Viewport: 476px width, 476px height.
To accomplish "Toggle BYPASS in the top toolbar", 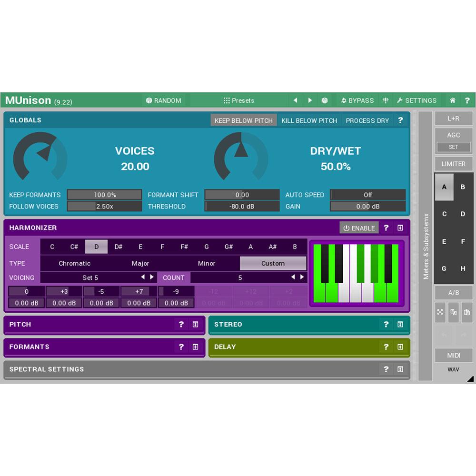I will tap(357, 100).
